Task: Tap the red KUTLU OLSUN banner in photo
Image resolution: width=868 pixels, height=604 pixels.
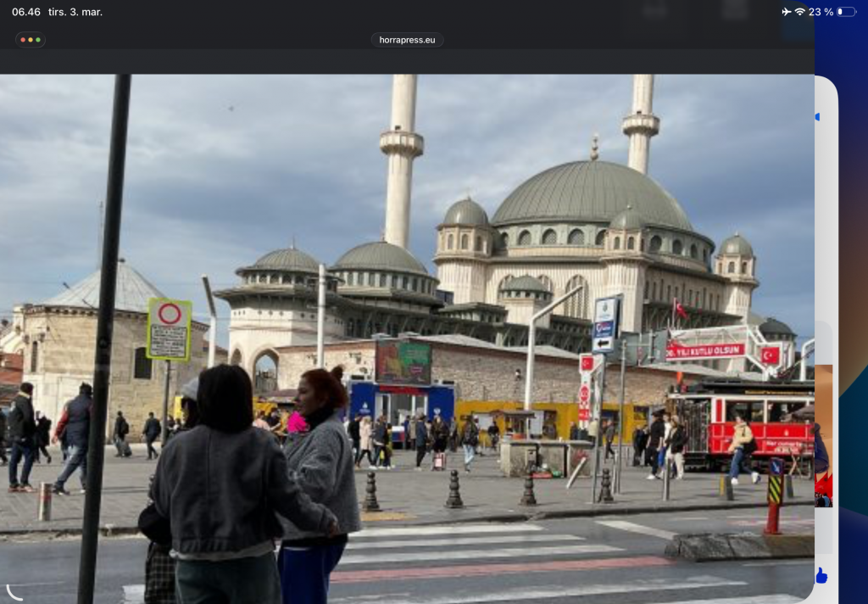Action: click(x=705, y=350)
